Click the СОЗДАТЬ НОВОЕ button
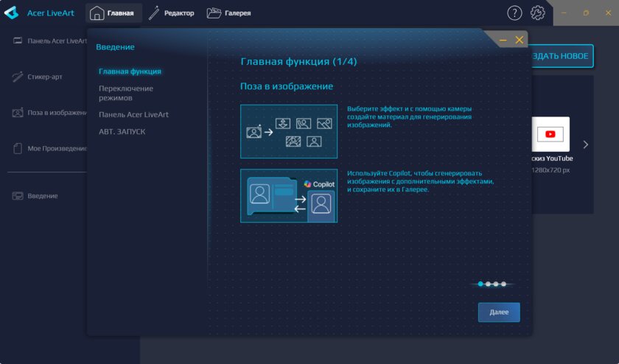 point(562,56)
